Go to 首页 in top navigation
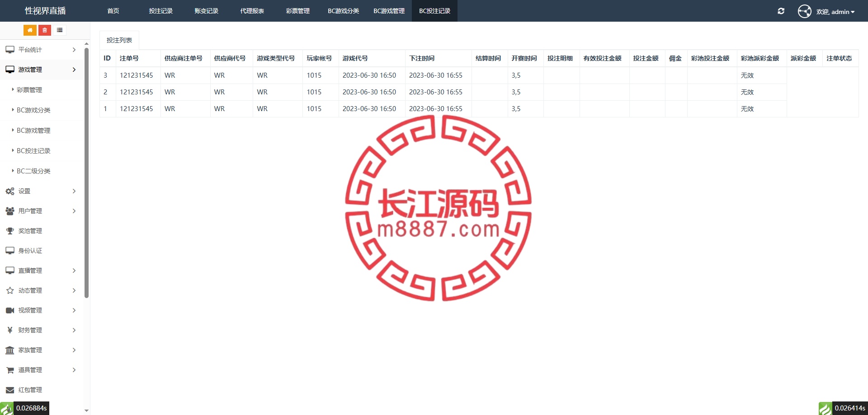This screenshot has height=415, width=868. [113, 11]
